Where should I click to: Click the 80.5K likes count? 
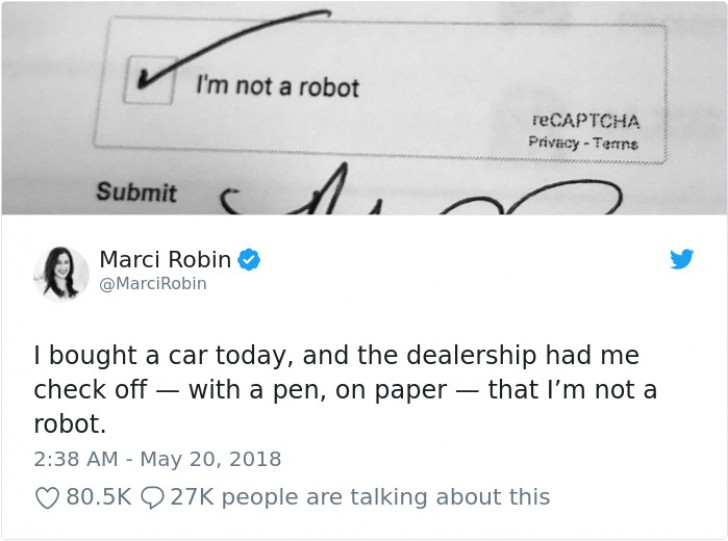pos(99,497)
